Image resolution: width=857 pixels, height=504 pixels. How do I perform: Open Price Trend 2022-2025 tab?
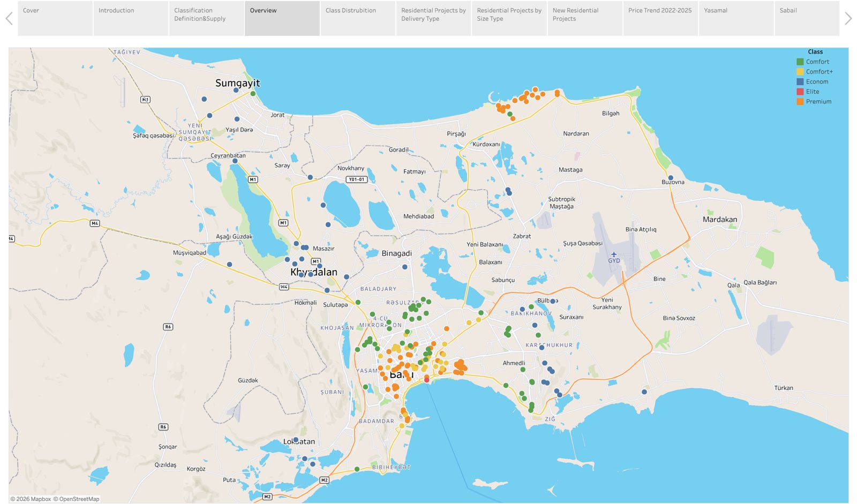(661, 18)
